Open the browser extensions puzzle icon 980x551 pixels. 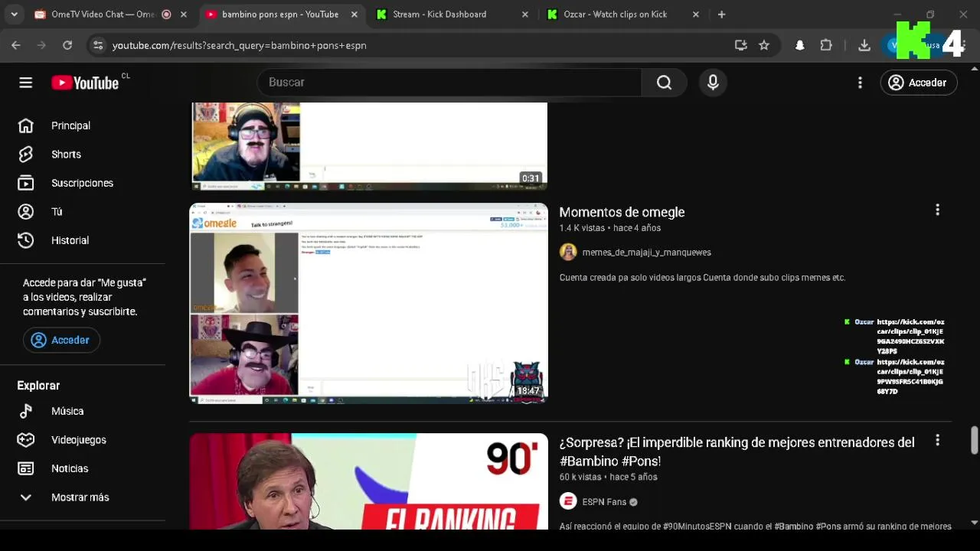(826, 45)
